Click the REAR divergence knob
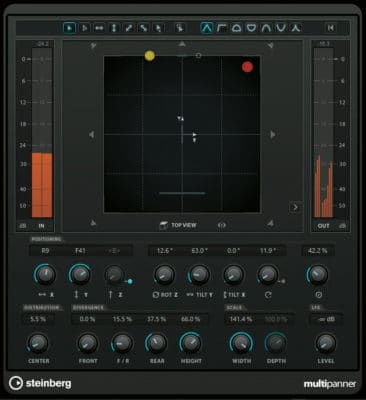Image resolution: width=366 pixels, height=400 pixels. coord(156,343)
